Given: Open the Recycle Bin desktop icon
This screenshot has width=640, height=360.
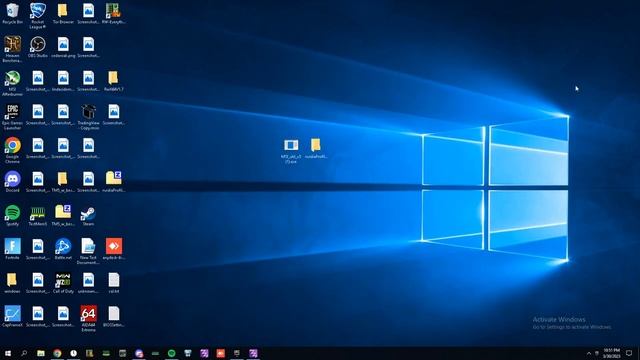Looking at the screenshot, I should (x=12, y=14).
